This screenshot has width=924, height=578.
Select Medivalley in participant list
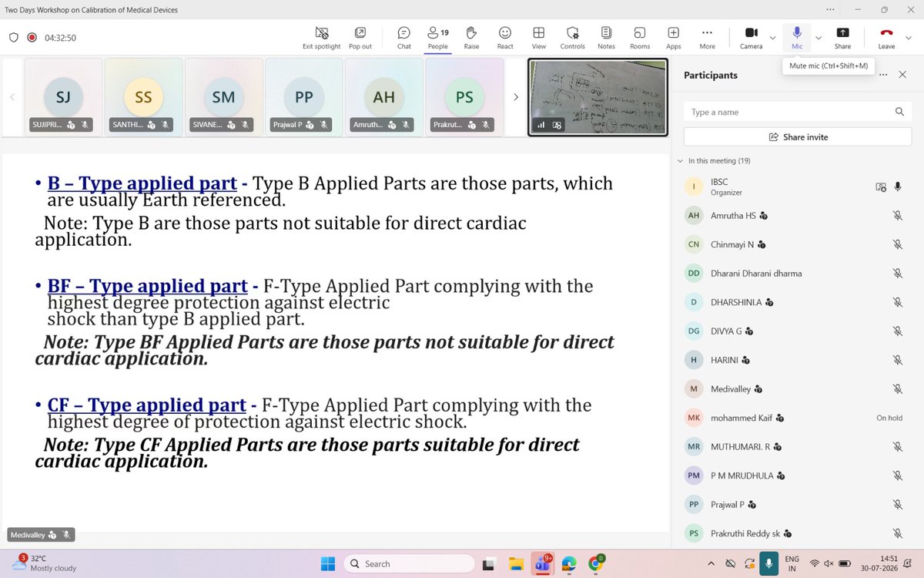797,388
